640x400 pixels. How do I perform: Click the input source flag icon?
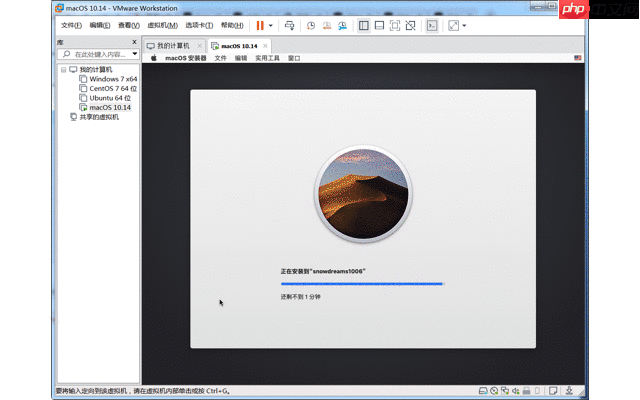(x=578, y=58)
